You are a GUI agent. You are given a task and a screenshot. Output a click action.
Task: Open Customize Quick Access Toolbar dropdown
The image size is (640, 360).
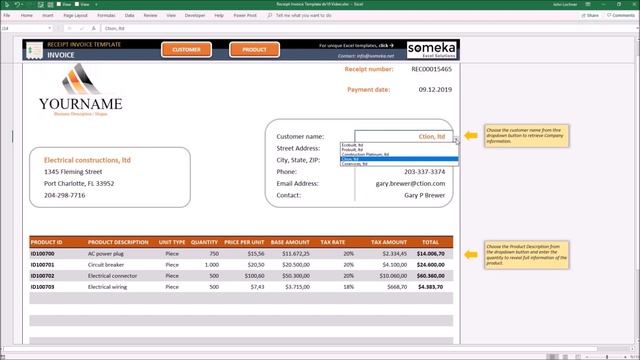(x=96, y=4)
